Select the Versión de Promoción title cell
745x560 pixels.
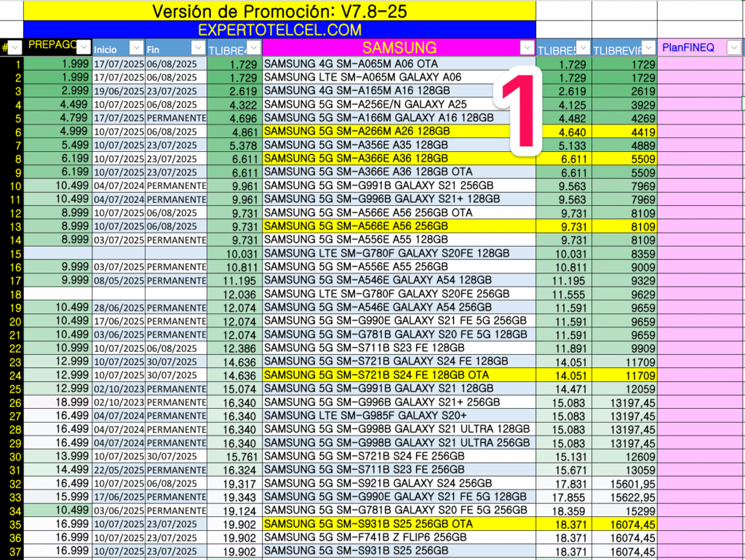279,11
